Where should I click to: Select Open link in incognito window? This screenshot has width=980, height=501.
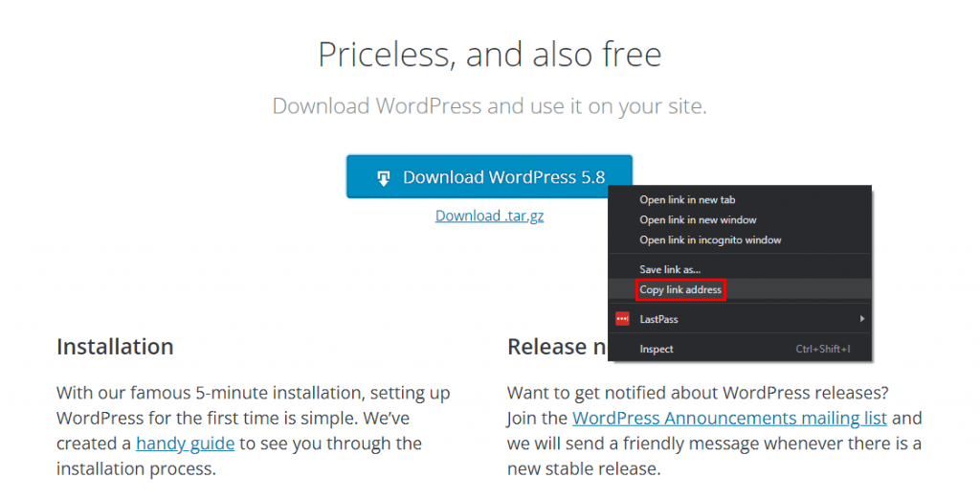(710, 240)
